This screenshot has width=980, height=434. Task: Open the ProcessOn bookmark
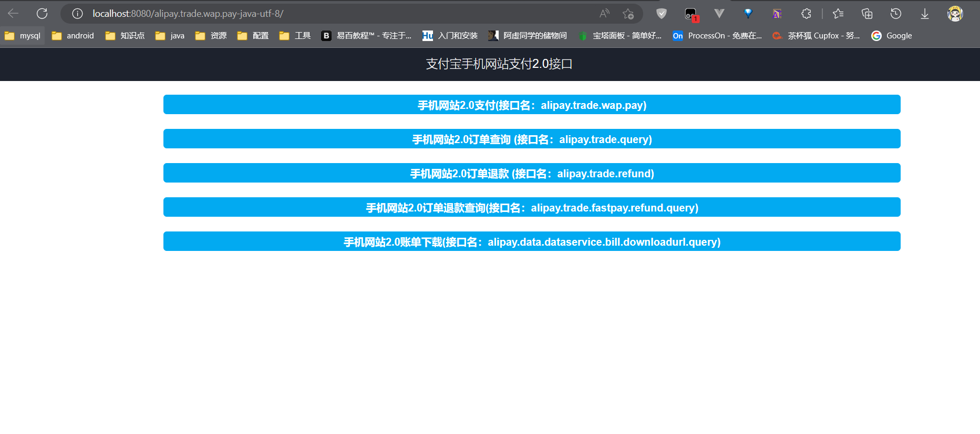click(717, 36)
